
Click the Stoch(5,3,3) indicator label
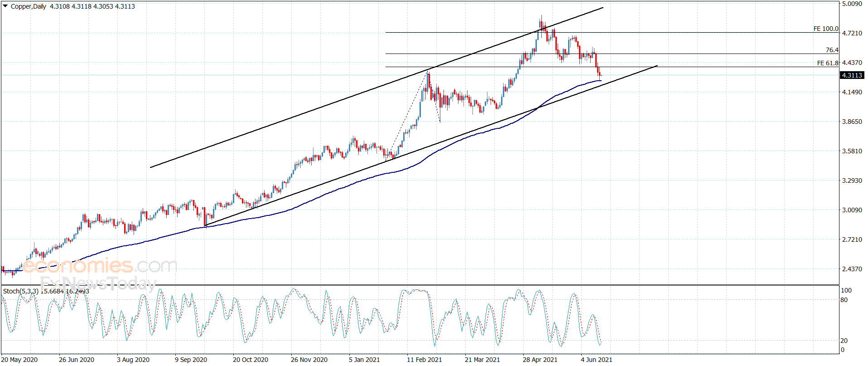[21, 291]
